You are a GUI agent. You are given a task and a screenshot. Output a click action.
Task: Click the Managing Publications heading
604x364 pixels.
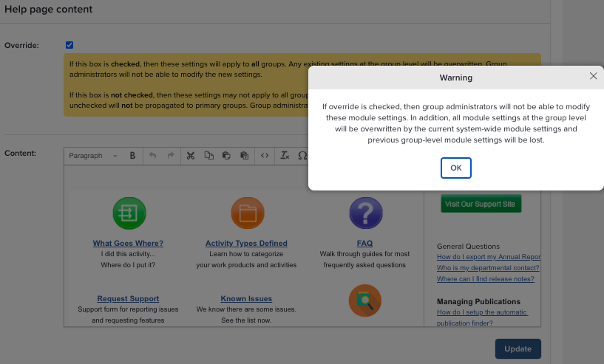click(x=478, y=302)
